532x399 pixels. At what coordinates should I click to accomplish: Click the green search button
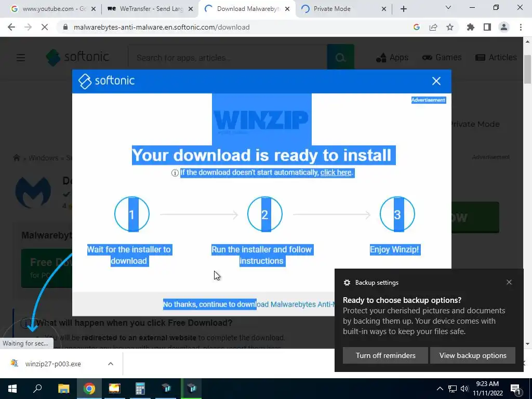click(x=341, y=58)
